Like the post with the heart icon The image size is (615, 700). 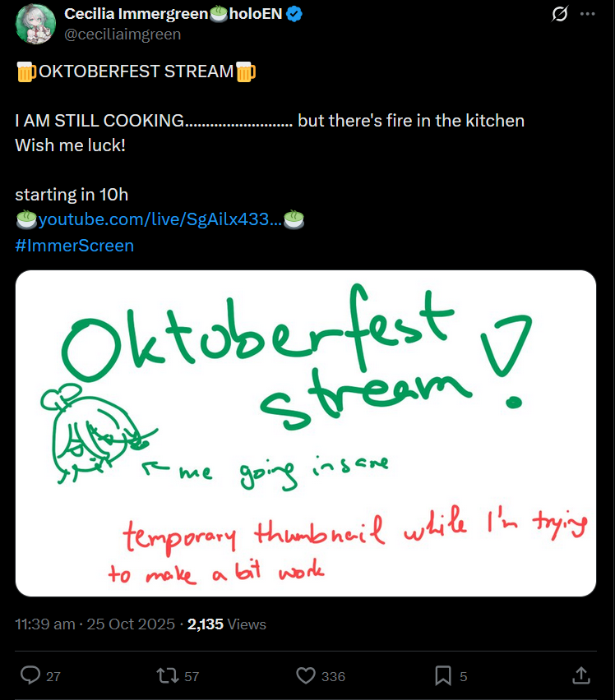[x=306, y=675]
